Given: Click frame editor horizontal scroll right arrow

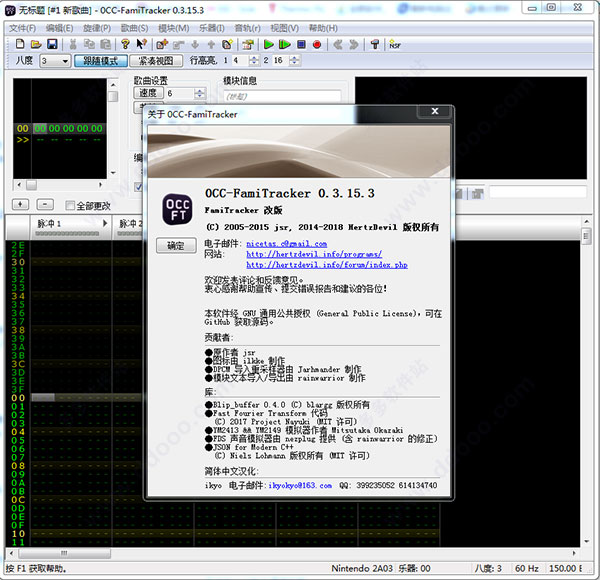Looking at the screenshot, I should [101, 185].
